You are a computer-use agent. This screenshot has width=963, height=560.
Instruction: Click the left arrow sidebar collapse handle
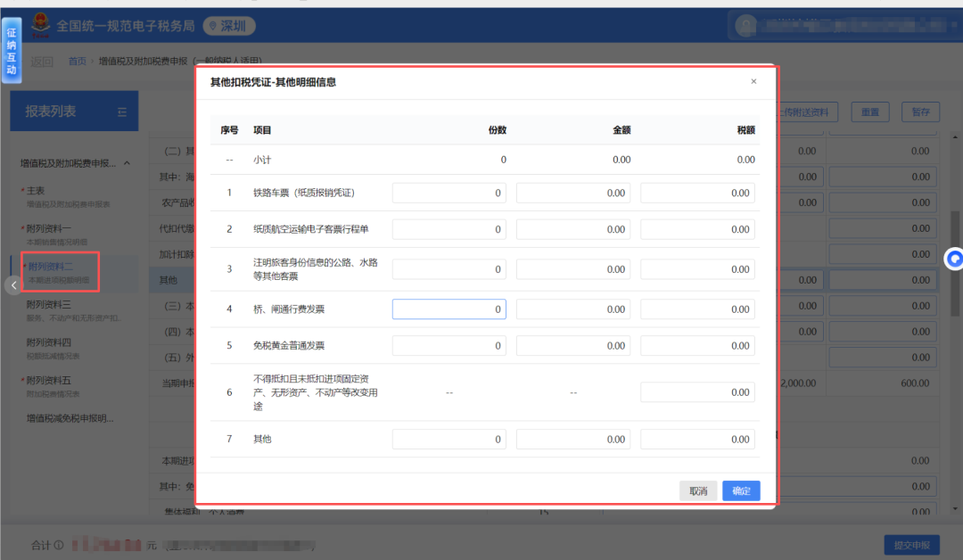pyautogui.click(x=12, y=284)
